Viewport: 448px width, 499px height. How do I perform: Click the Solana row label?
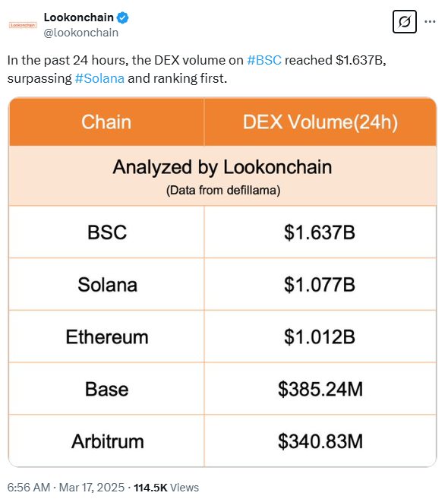(107, 284)
